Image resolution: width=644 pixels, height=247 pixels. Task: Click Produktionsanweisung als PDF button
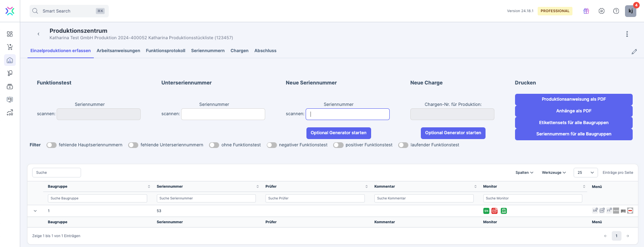click(x=573, y=99)
